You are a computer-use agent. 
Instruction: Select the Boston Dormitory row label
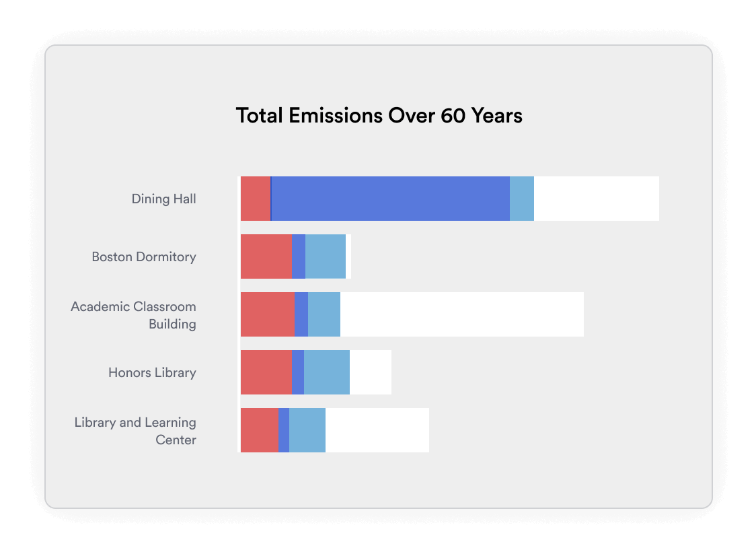click(x=144, y=256)
